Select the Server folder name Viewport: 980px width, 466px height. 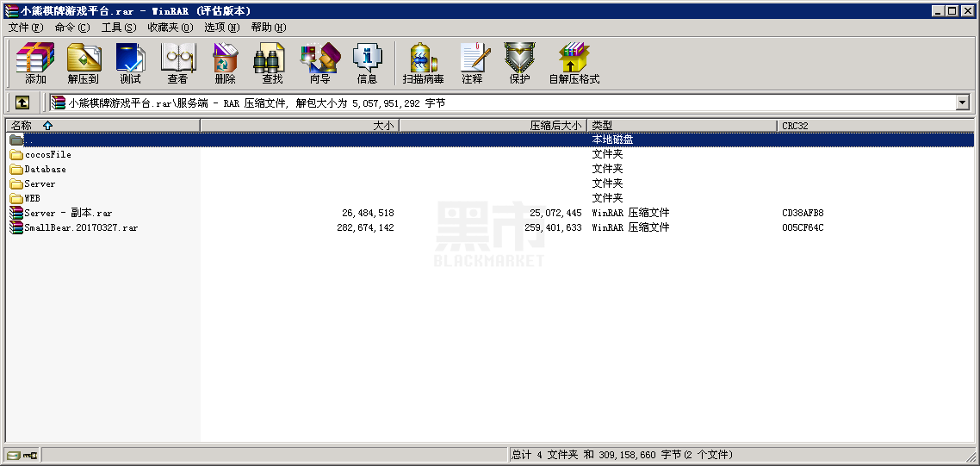[x=40, y=183]
